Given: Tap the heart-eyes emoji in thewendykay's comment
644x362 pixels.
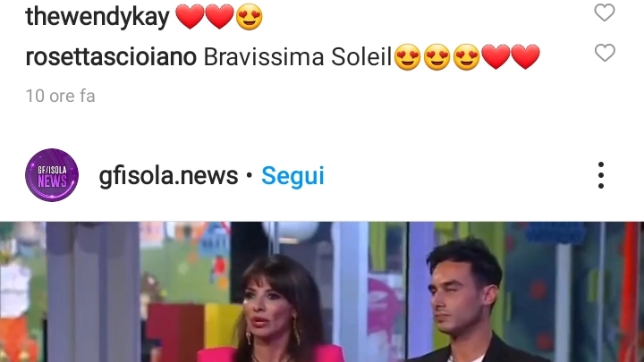Looking at the screenshot, I should pyautogui.click(x=249, y=17).
